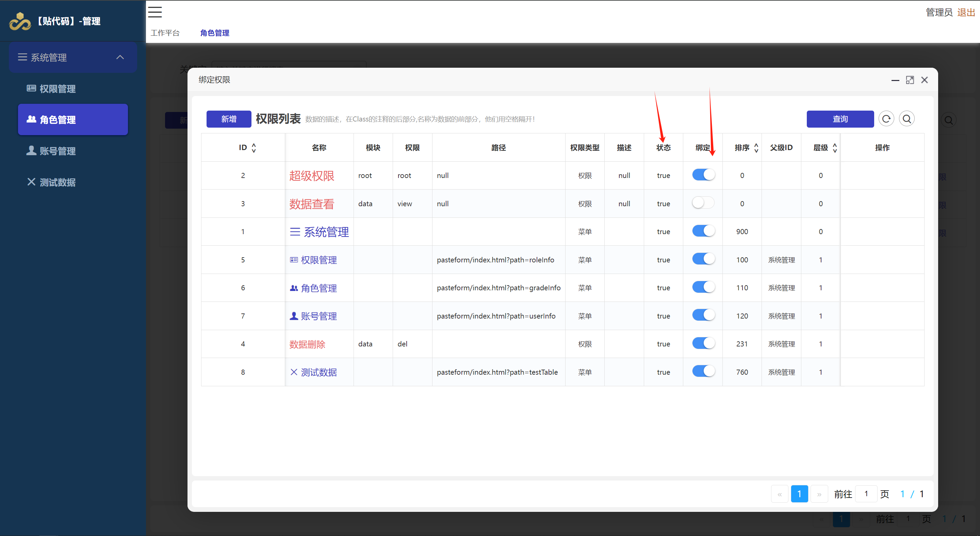Maximize the 绑定权限 dialog window
The image size is (980, 536).
(x=910, y=80)
